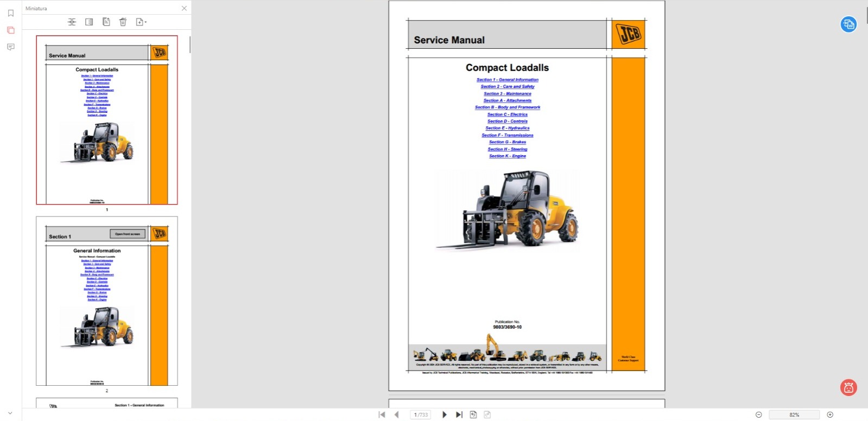Zoom out with the minus icon

pyautogui.click(x=759, y=414)
